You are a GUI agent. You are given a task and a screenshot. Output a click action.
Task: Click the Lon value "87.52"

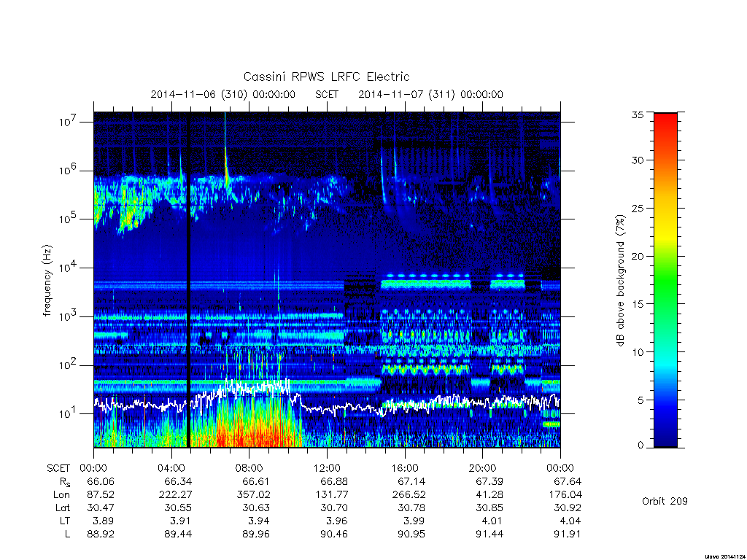(x=101, y=495)
